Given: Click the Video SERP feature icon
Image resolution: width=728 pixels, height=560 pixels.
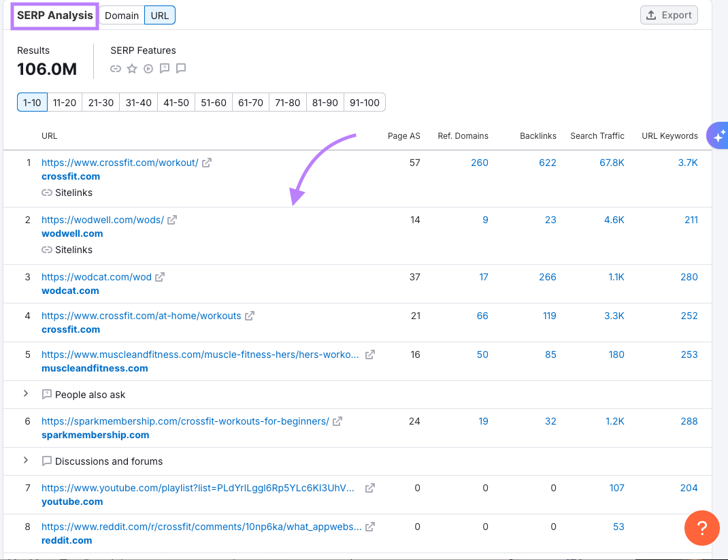Looking at the screenshot, I should tap(148, 68).
